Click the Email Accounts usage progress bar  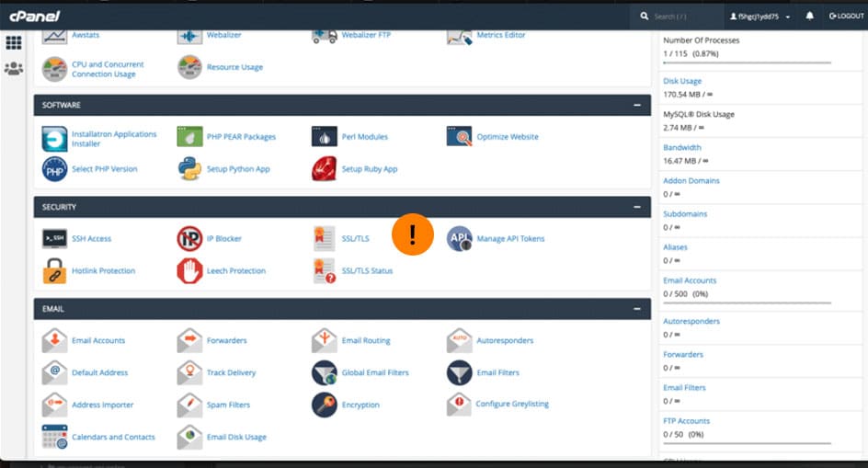pyautogui.click(x=748, y=302)
